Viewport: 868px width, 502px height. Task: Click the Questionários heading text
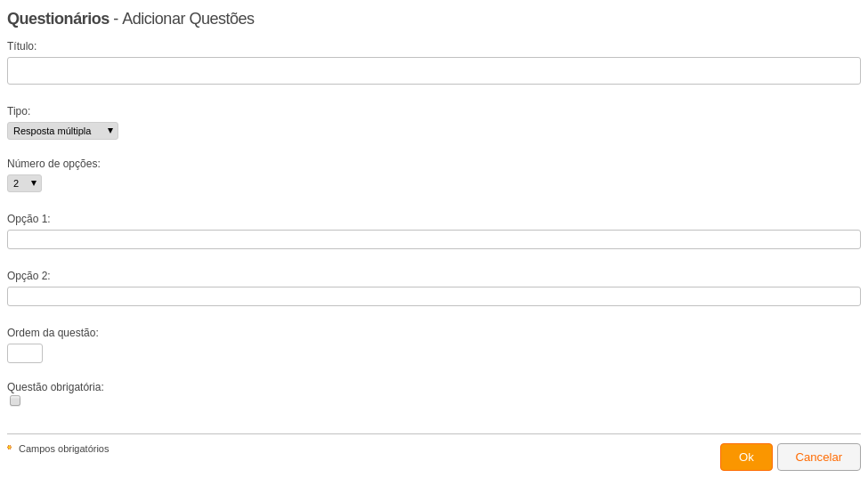tap(58, 19)
